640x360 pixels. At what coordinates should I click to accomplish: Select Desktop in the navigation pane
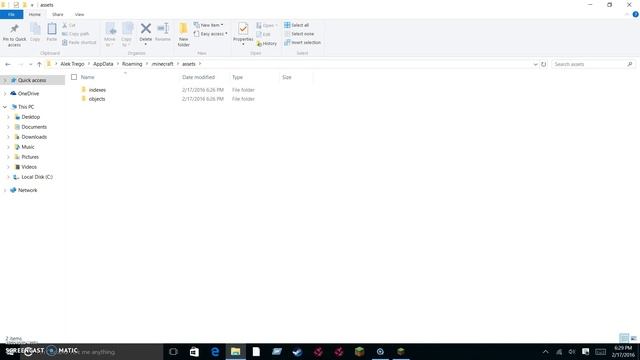31,117
